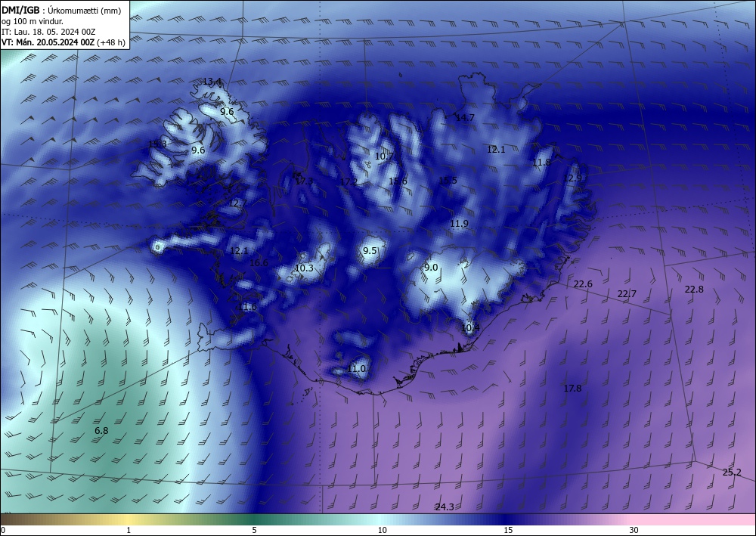Click the 5 tick on the color scale
The width and height of the screenshot is (756, 536).
pos(254,530)
